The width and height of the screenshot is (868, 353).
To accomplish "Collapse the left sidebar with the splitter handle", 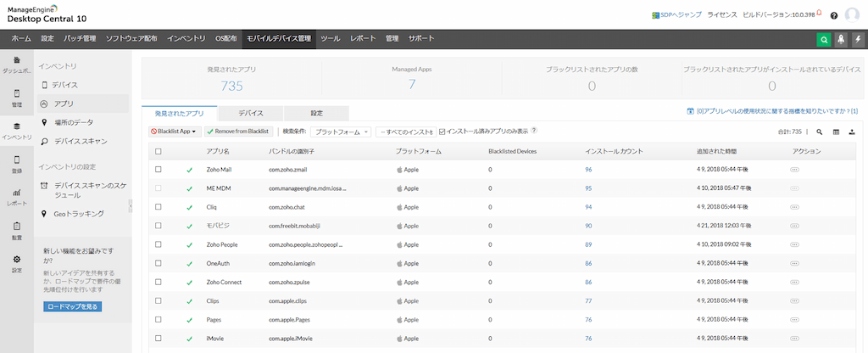I will point(131,205).
